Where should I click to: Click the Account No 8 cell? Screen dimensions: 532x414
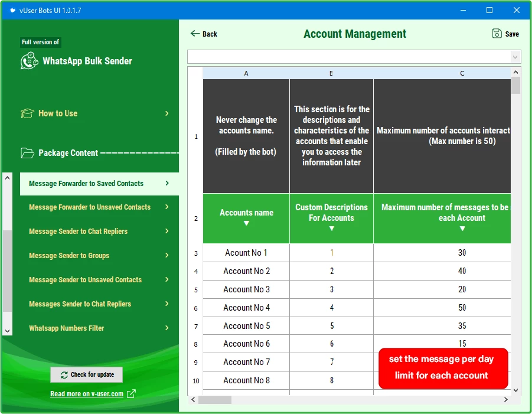coord(246,380)
